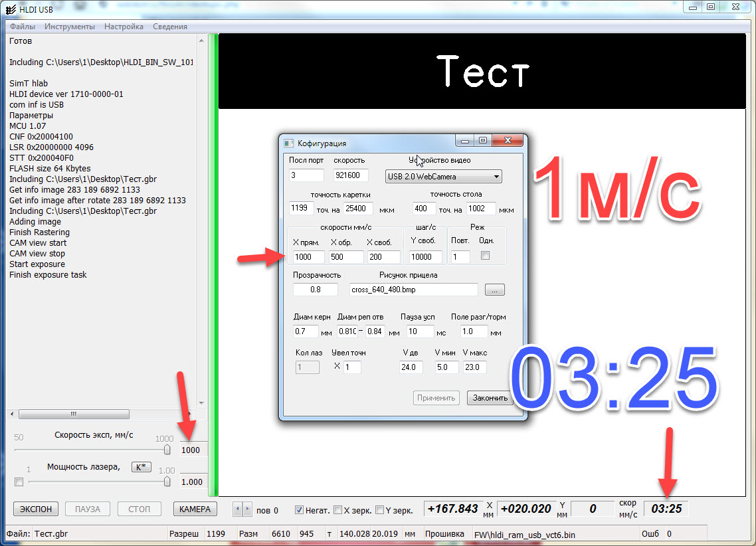Click the speed readout showing 0
This screenshot has width=756, height=546.
[x=593, y=509]
